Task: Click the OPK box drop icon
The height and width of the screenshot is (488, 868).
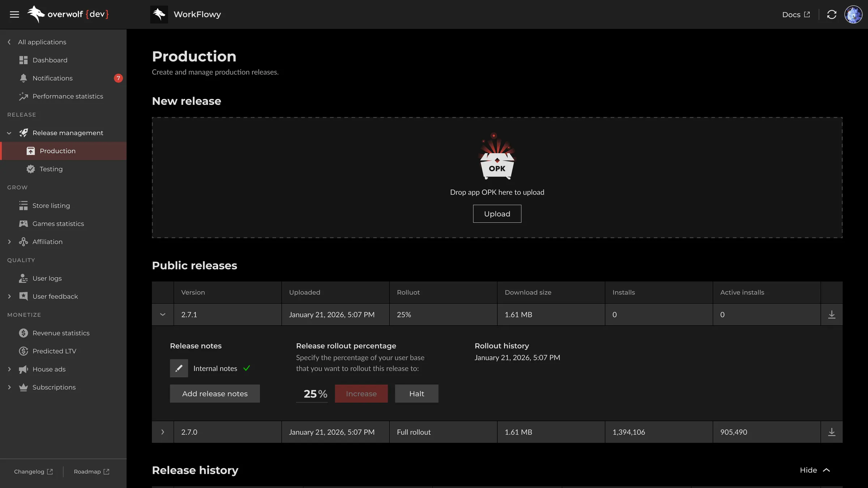Action: coord(497,157)
